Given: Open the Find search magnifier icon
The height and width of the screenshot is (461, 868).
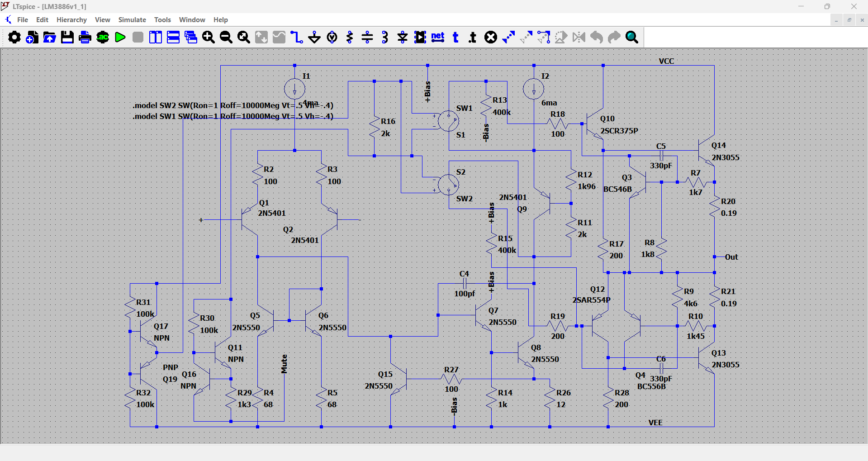Looking at the screenshot, I should coord(632,37).
